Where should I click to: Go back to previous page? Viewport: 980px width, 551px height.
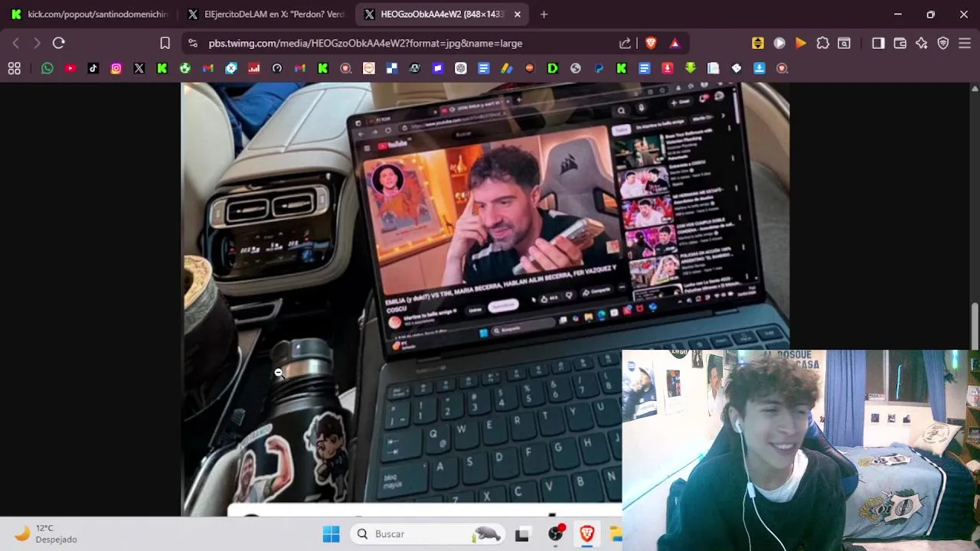tap(15, 43)
